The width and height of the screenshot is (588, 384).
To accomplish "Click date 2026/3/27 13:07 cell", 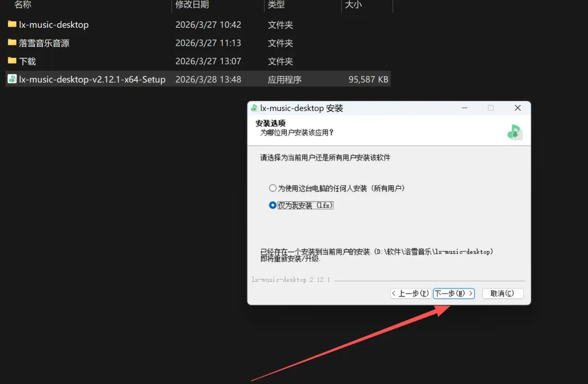I will (208, 61).
